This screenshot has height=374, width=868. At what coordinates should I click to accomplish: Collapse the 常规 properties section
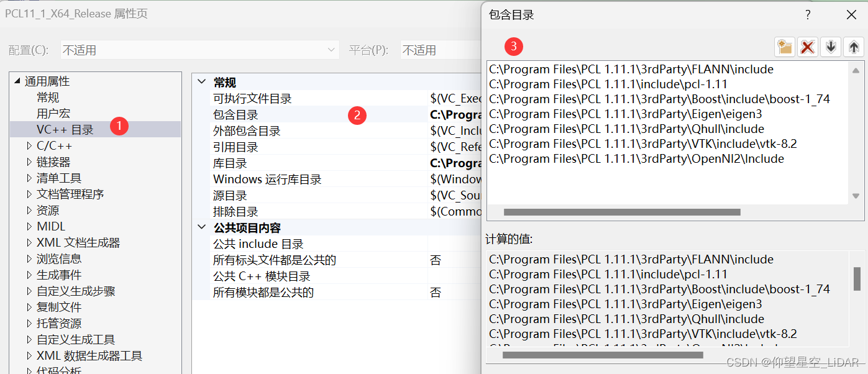click(x=201, y=81)
